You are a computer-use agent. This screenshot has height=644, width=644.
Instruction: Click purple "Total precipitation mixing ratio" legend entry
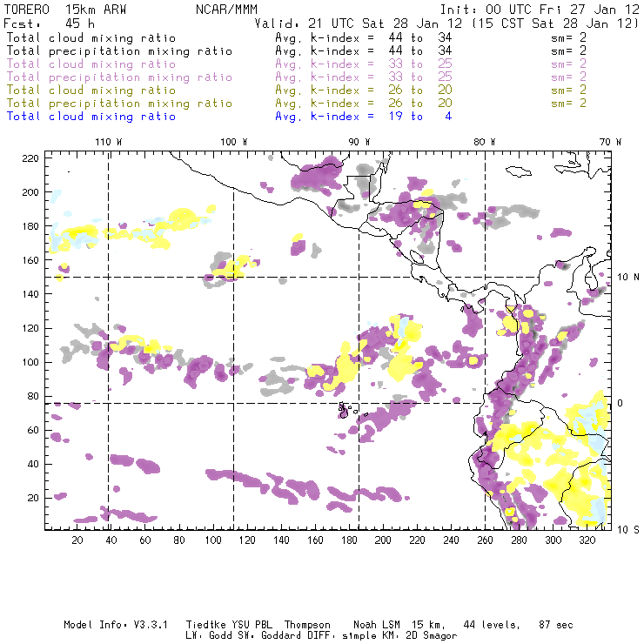click(x=119, y=77)
